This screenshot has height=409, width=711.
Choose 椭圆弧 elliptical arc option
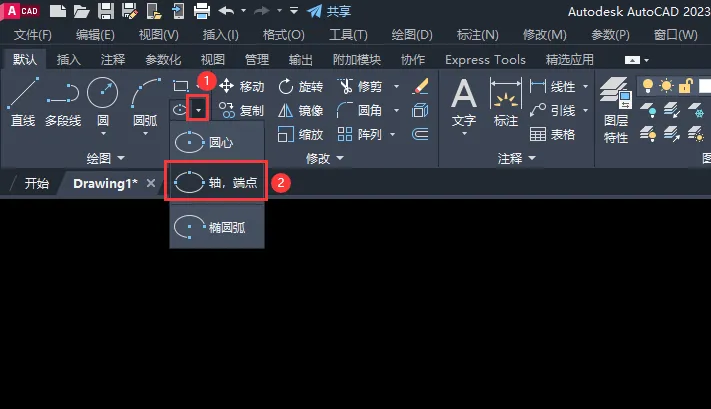coord(217,227)
